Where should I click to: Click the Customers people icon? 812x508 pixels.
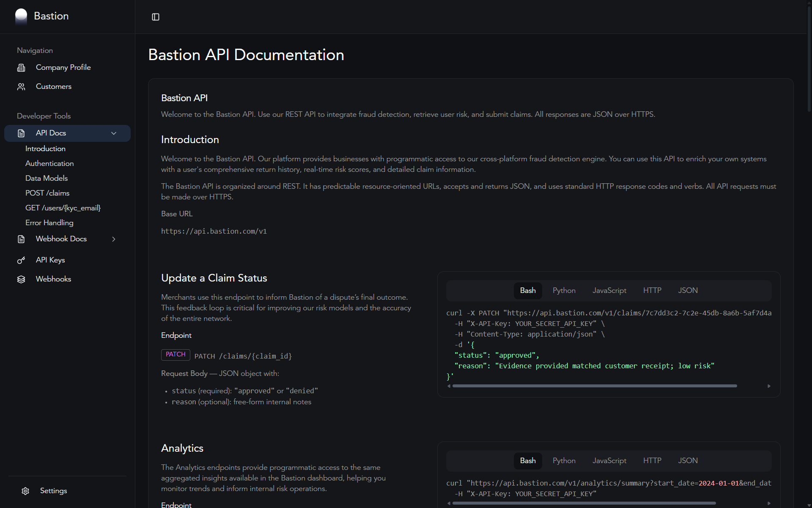tap(21, 87)
